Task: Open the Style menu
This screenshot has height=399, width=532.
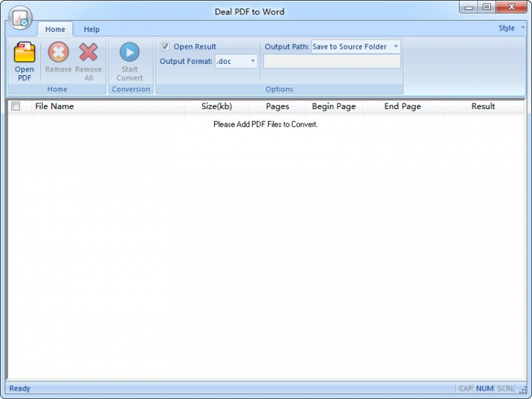Action: pyautogui.click(x=511, y=28)
